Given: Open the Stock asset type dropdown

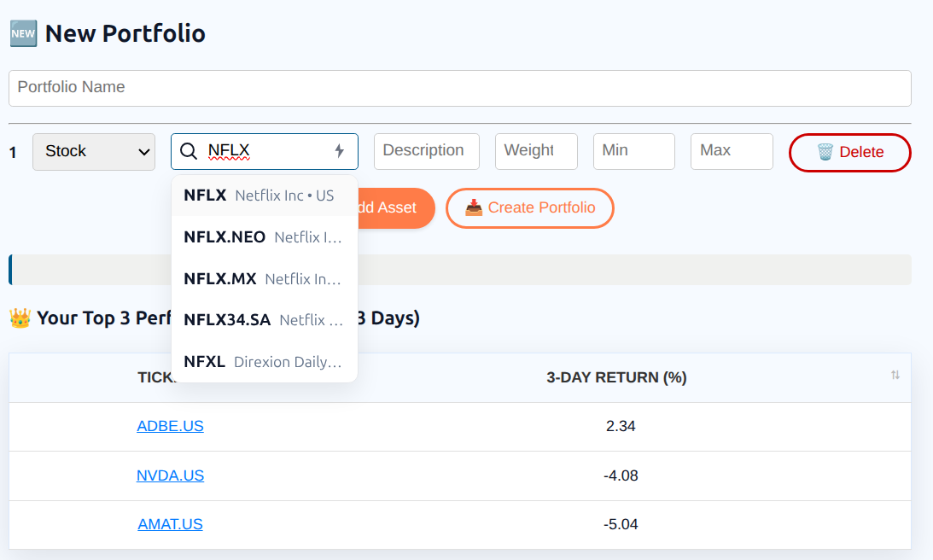Looking at the screenshot, I should coord(94,152).
